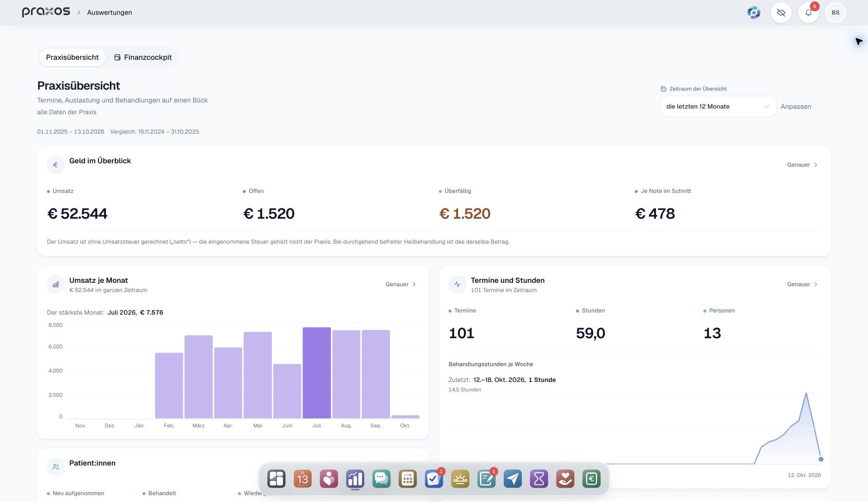868x502 pixels.
Task: Toggle the hide-values crossed-eye button
Action: pos(781,13)
